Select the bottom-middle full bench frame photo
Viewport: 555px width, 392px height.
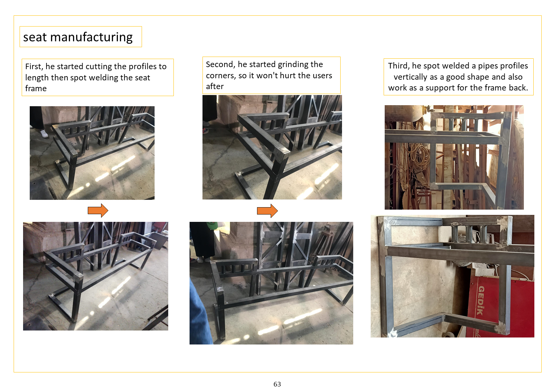(271, 283)
